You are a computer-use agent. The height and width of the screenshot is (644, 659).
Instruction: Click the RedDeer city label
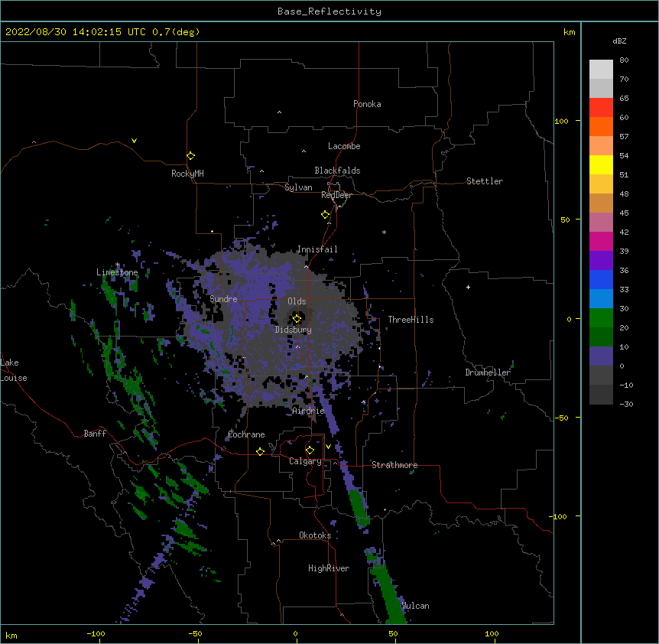coord(336,195)
